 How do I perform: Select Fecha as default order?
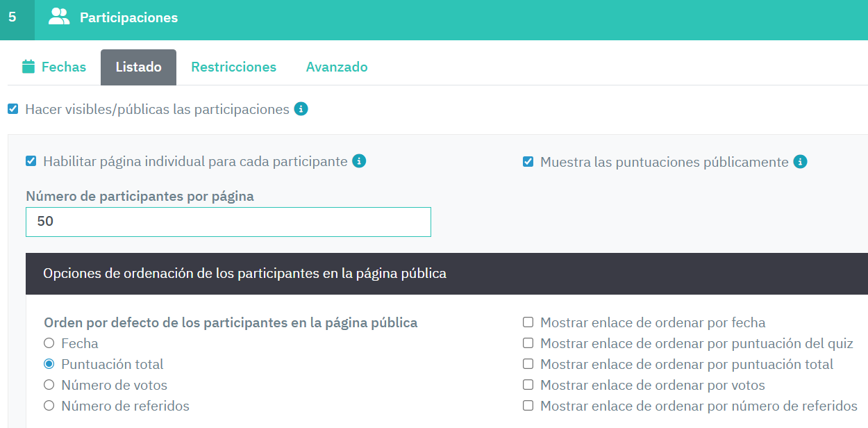click(49, 343)
